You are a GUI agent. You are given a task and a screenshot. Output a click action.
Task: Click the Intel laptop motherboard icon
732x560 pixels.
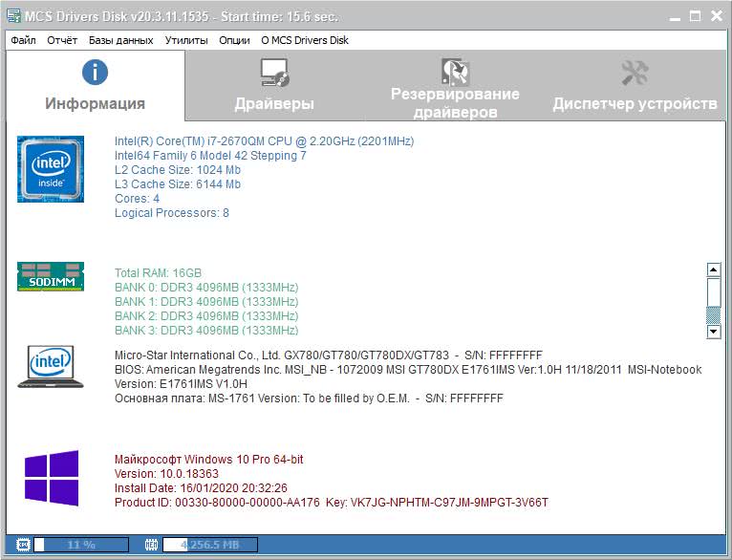click(x=51, y=367)
